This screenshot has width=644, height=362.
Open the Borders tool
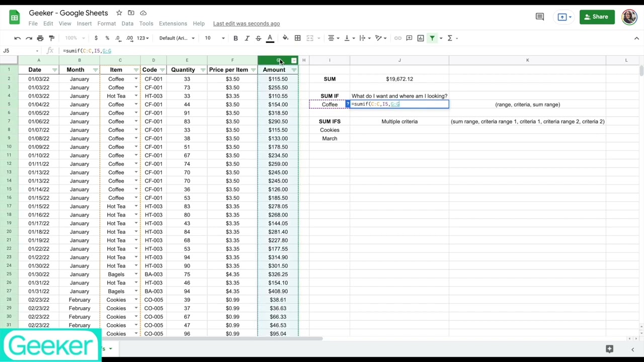click(x=297, y=38)
